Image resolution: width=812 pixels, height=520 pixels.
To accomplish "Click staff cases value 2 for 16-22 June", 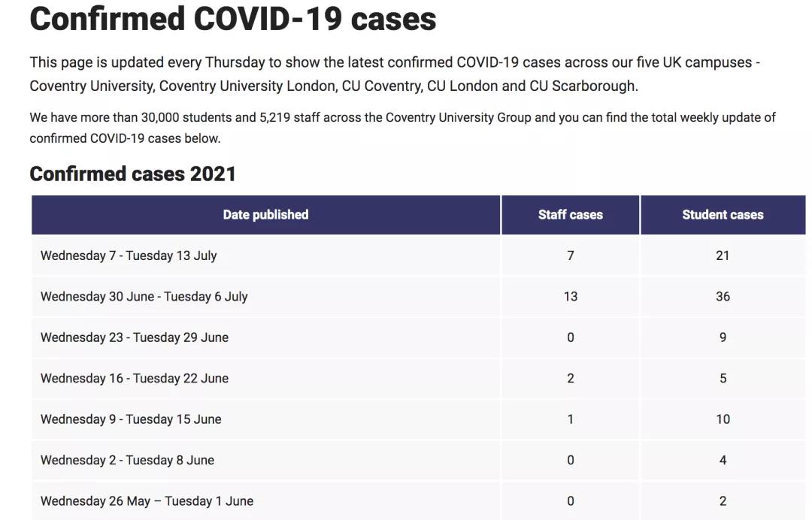I will coord(571,379).
